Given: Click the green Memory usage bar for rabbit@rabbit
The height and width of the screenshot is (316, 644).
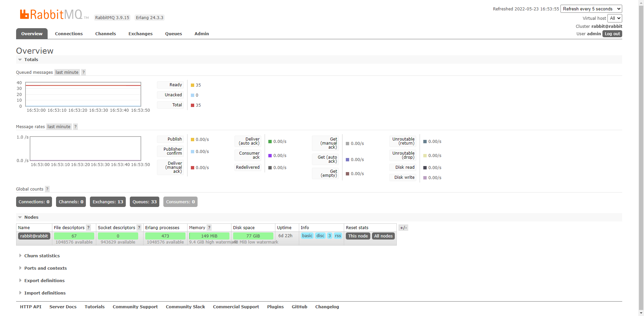Looking at the screenshot, I should pyautogui.click(x=209, y=236).
